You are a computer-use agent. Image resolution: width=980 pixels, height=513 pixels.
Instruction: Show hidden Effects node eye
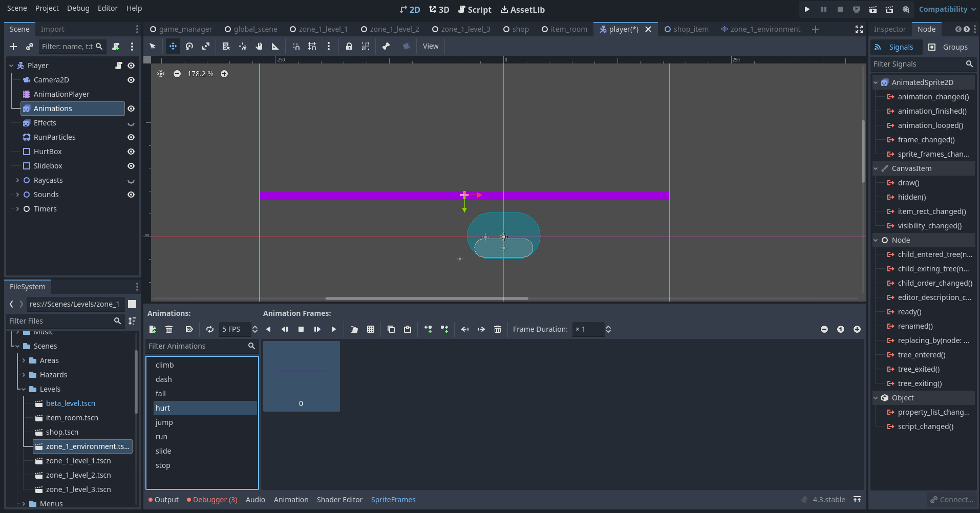131,123
